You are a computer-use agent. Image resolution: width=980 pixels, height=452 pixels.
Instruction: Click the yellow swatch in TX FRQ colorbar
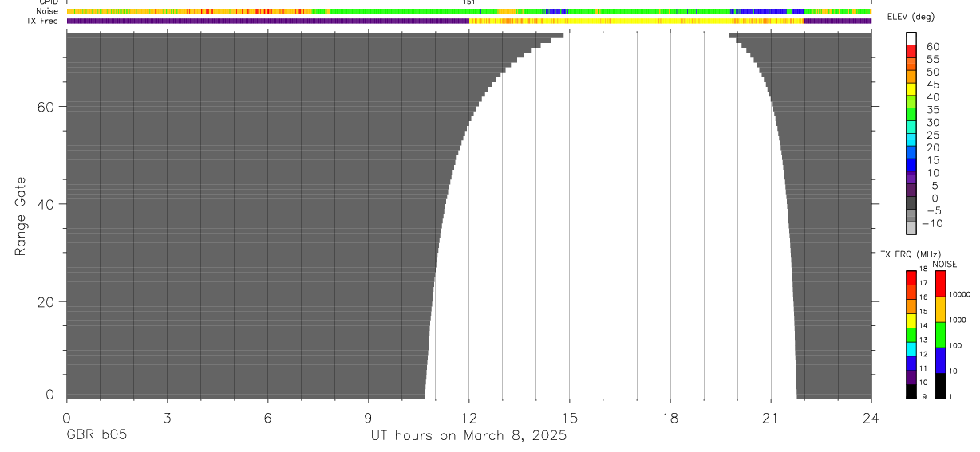(911, 320)
